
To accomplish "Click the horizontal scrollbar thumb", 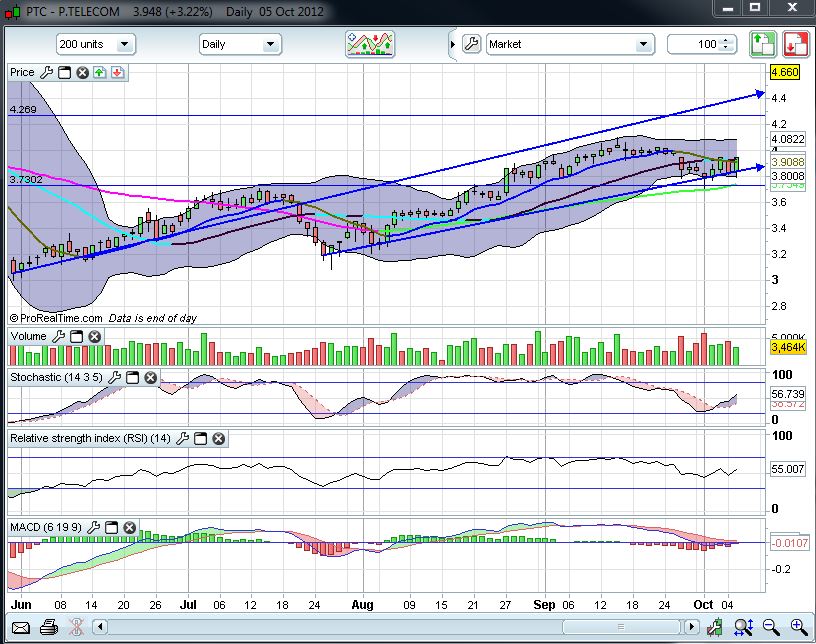I will tap(621, 627).
